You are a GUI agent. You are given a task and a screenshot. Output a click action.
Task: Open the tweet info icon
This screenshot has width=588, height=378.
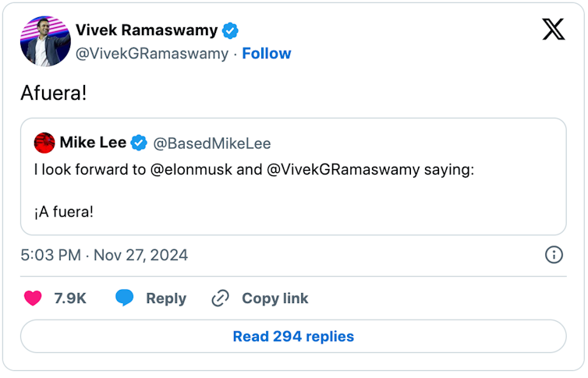point(553,255)
